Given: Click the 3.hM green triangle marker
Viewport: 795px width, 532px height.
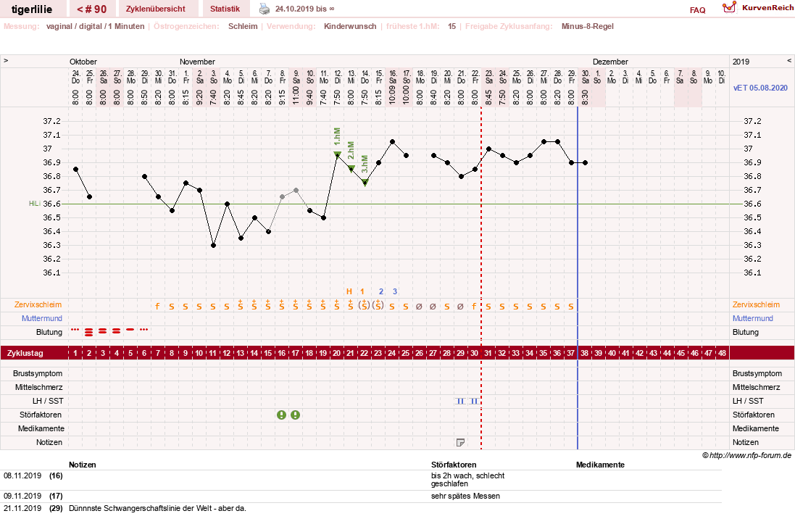Looking at the screenshot, I should click(365, 183).
